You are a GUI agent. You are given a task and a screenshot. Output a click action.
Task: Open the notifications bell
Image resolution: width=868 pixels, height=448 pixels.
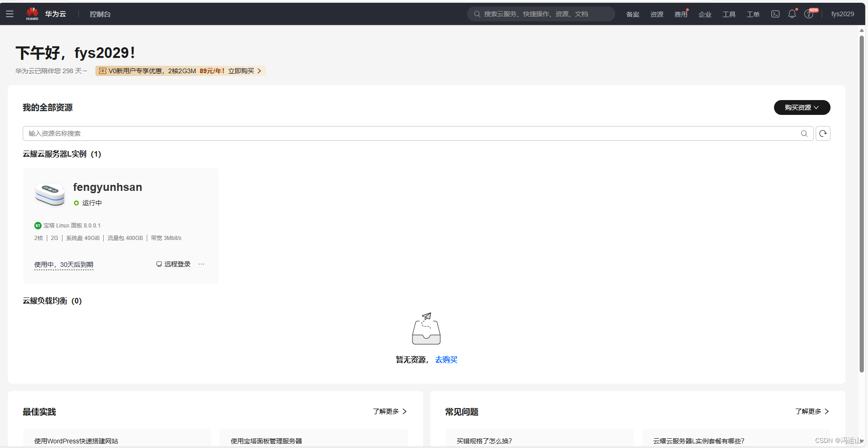coord(792,14)
